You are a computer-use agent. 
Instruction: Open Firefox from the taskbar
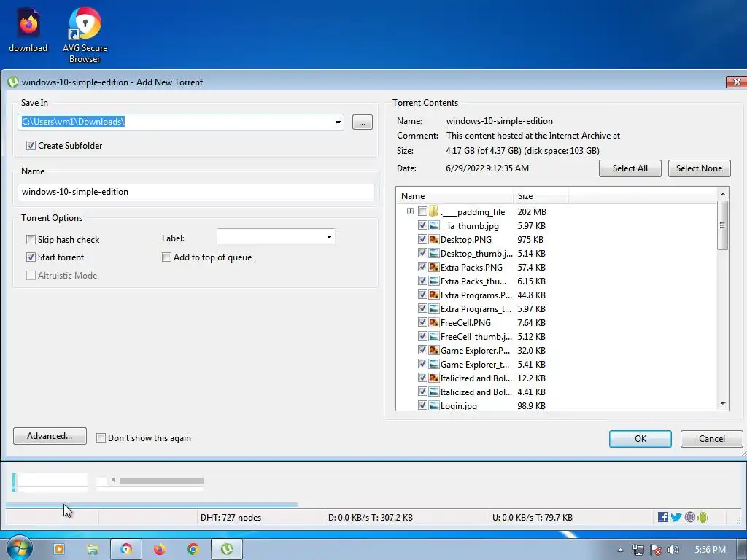pos(160,550)
